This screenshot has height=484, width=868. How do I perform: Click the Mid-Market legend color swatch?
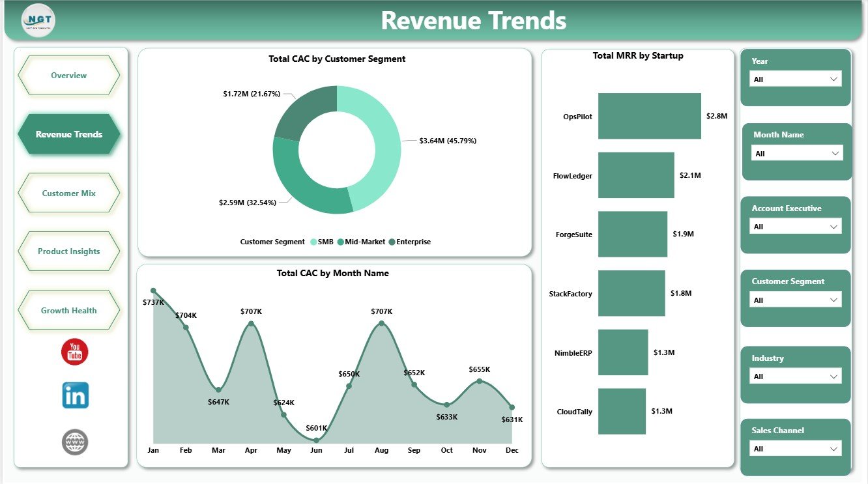point(340,242)
